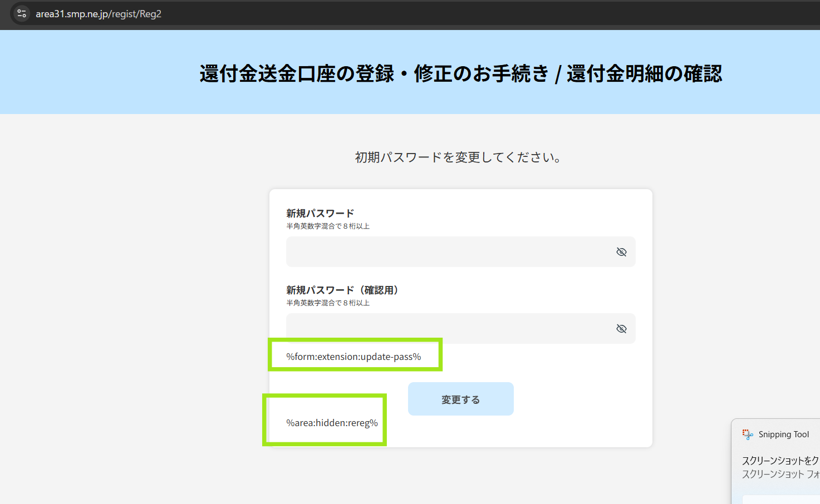Click the site information icon in address bar
This screenshot has width=820, height=504.
[22, 14]
